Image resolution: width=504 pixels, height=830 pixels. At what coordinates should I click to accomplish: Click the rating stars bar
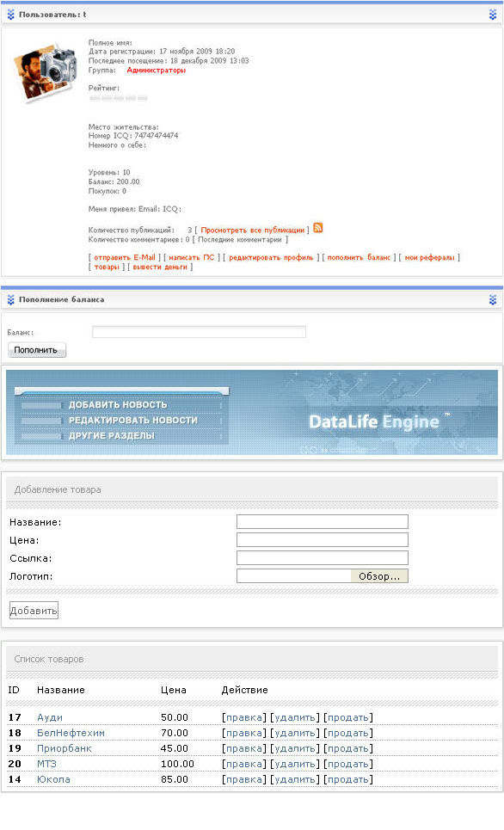118,98
